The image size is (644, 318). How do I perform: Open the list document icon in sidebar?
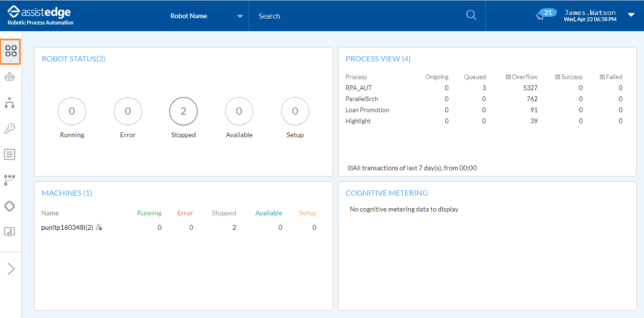click(10, 154)
